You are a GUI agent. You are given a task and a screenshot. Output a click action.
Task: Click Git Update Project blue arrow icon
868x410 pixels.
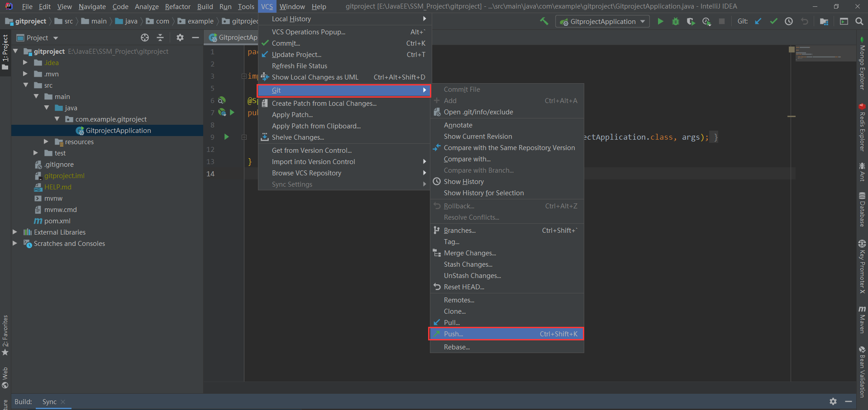click(x=758, y=21)
